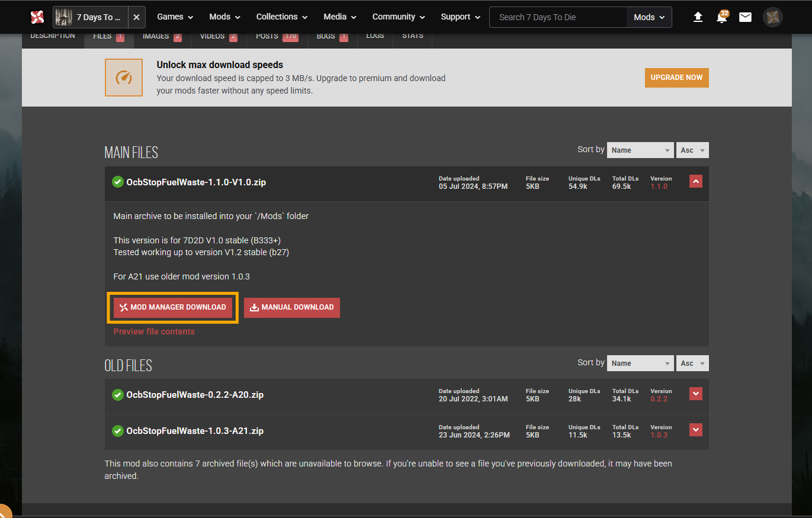Expand the OcbStopFuelWaste-0.2.2-A20.zip file row
Viewport: 812px width, 518px height.
click(x=696, y=394)
